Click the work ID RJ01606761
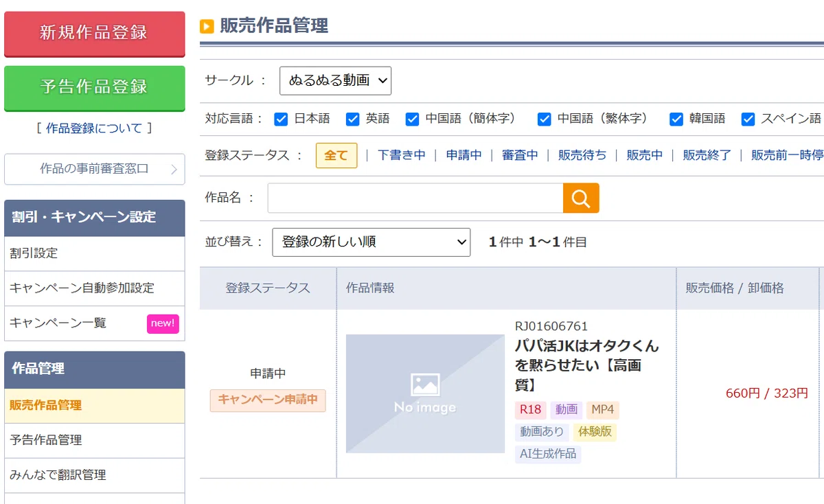This screenshot has height=504, width=824. pyautogui.click(x=551, y=326)
